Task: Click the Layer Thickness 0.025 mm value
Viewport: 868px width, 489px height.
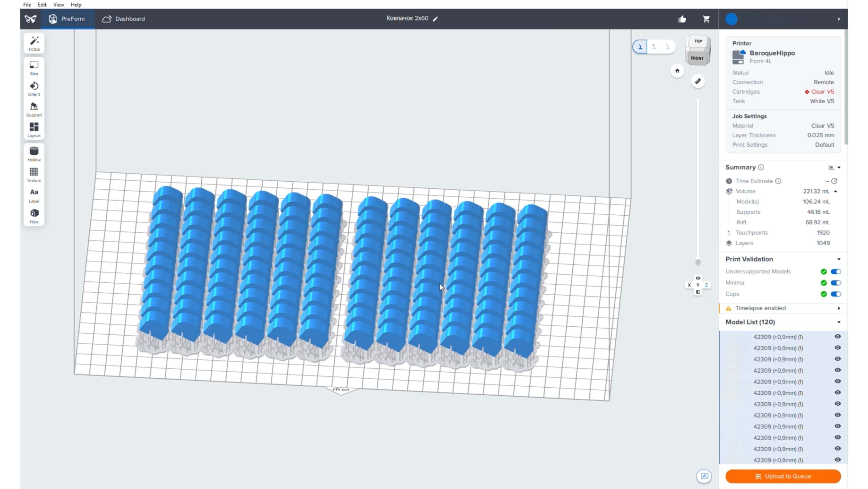Action: pyautogui.click(x=820, y=135)
